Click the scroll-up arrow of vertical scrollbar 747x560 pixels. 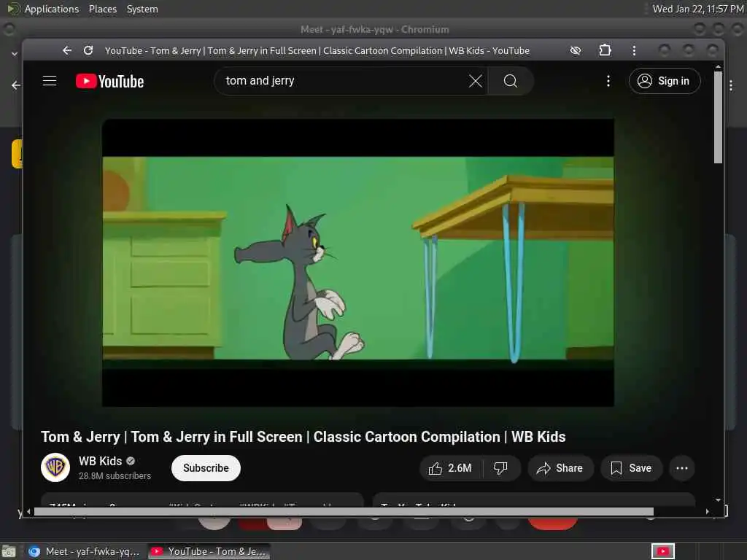click(718, 66)
